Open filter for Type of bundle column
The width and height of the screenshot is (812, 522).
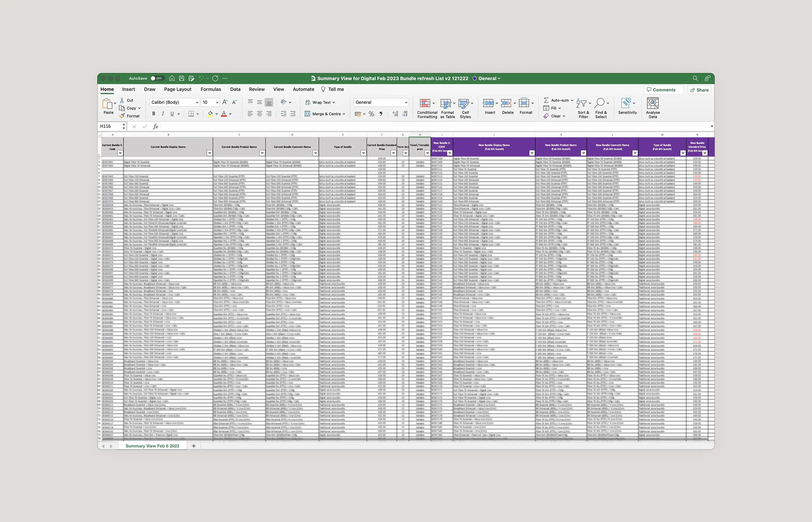(363, 153)
